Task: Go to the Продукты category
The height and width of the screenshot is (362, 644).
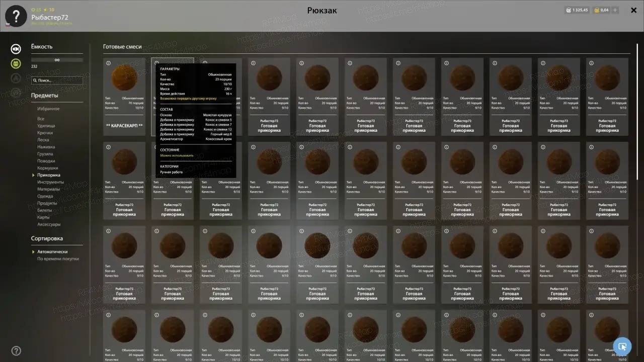Action: [x=47, y=204]
